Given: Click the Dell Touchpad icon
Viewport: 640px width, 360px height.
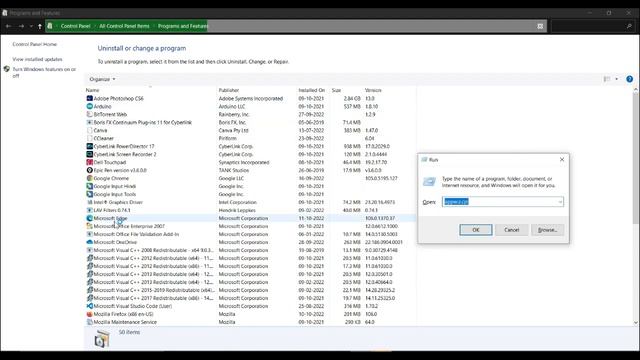Looking at the screenshot, I should pyautogui.click(x=89, y=162).
